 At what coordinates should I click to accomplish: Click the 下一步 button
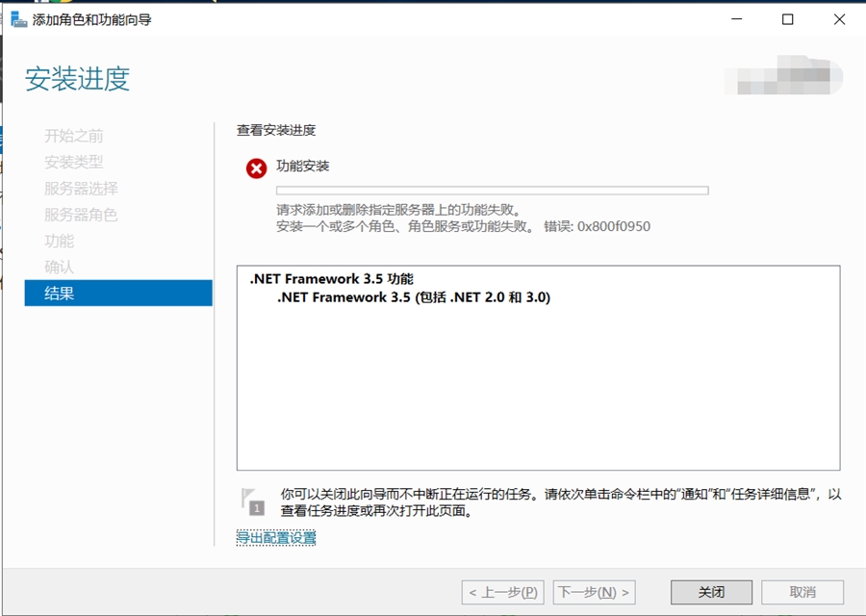[595, 592]
